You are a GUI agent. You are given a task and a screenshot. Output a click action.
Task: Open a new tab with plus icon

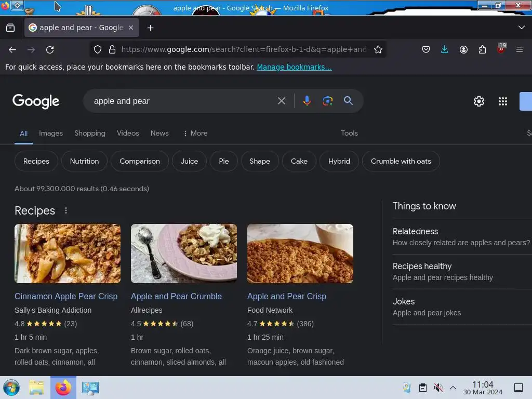coord(150,28)
